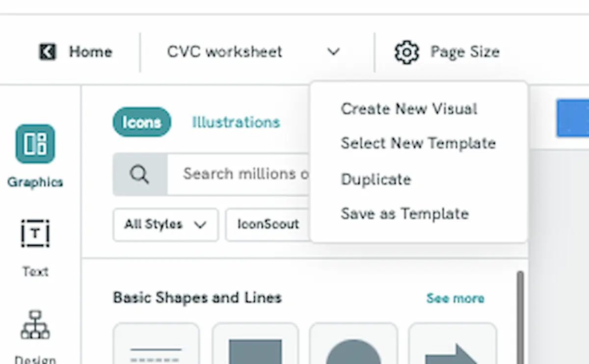Click the search magnifier icon
The image size is (589, 364).
[x=140, y=174]
